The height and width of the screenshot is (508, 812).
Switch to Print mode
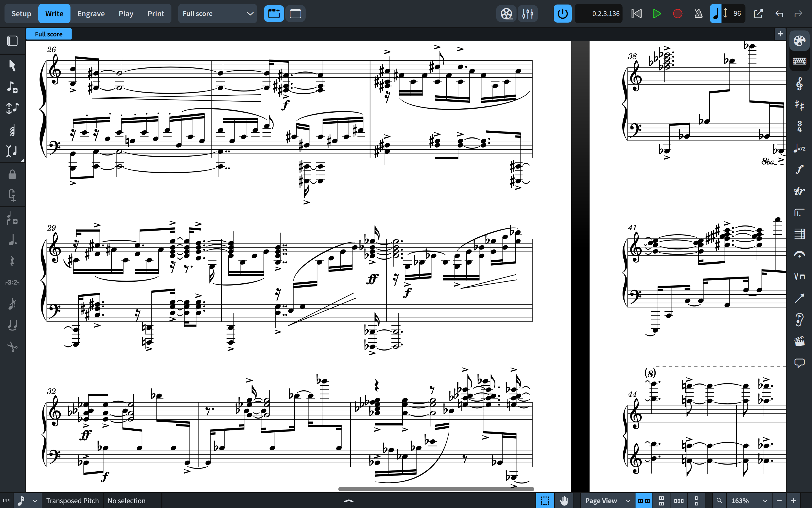point(156,14)
